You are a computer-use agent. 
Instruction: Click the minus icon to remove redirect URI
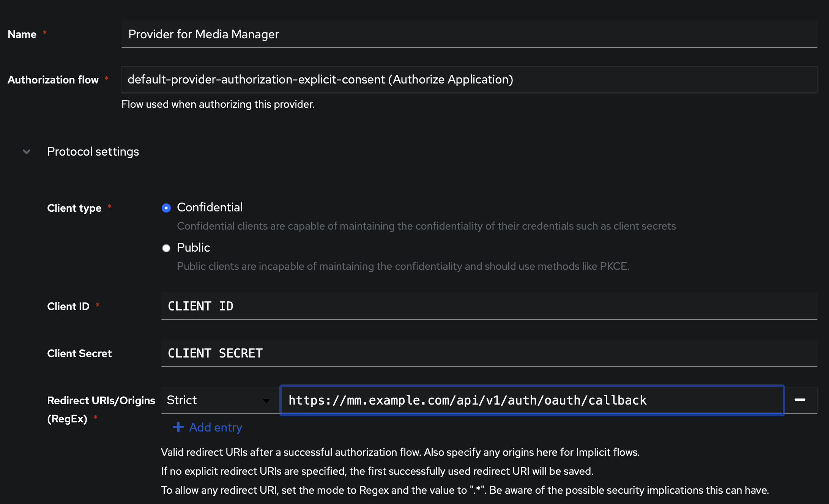801,400
